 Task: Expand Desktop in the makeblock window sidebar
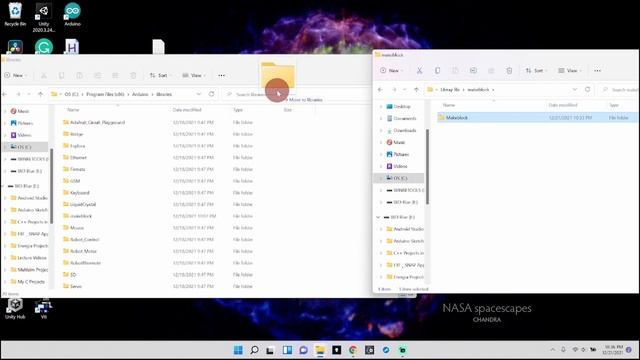[x=381, y=107]
